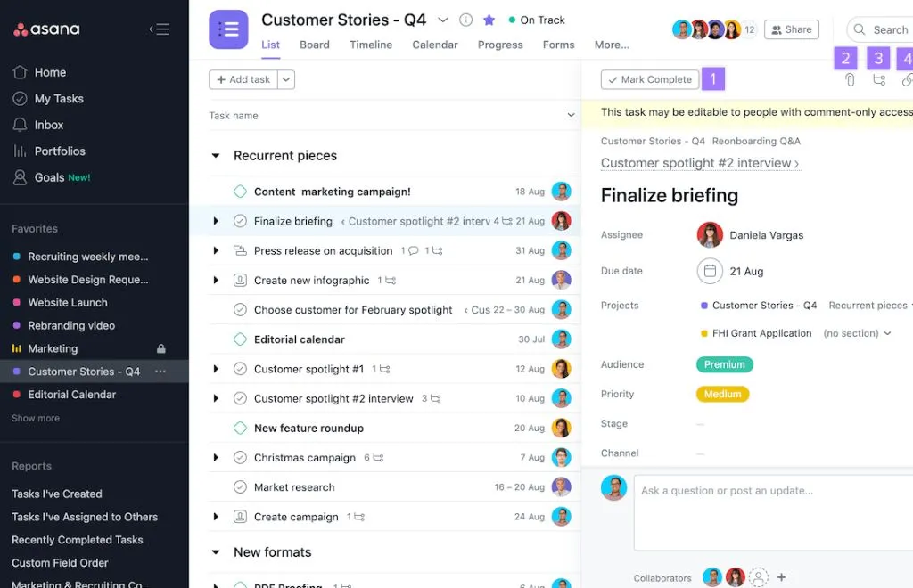This screenshot has height=588, width=913.
Task: Switch to the Board tab
Action: point(315,45)
